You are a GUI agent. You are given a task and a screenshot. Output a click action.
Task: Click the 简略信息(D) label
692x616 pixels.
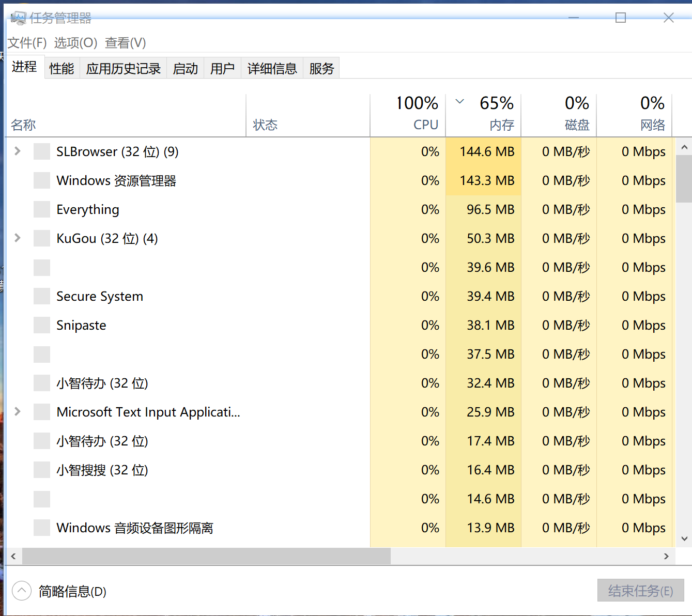(x=72, y=591)
